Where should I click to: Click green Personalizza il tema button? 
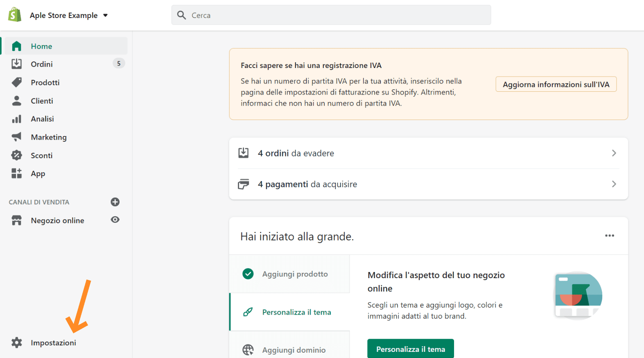point(411,349)
